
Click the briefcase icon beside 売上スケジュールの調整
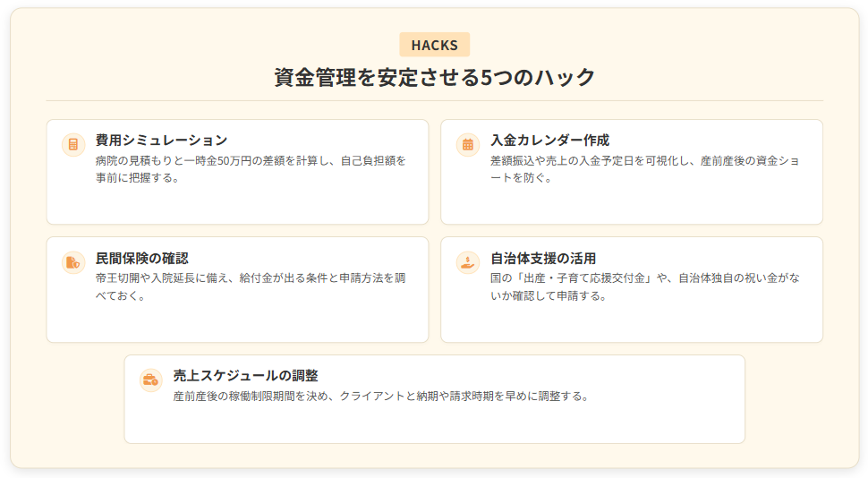[151, 380]
